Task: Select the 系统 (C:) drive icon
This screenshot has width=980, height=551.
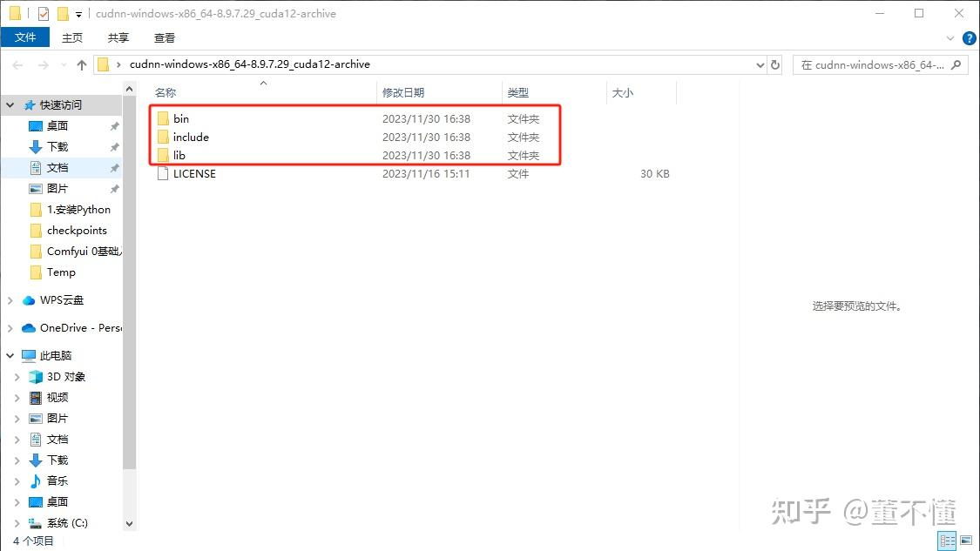Action: pyautogui.click(x=36, y=523)
